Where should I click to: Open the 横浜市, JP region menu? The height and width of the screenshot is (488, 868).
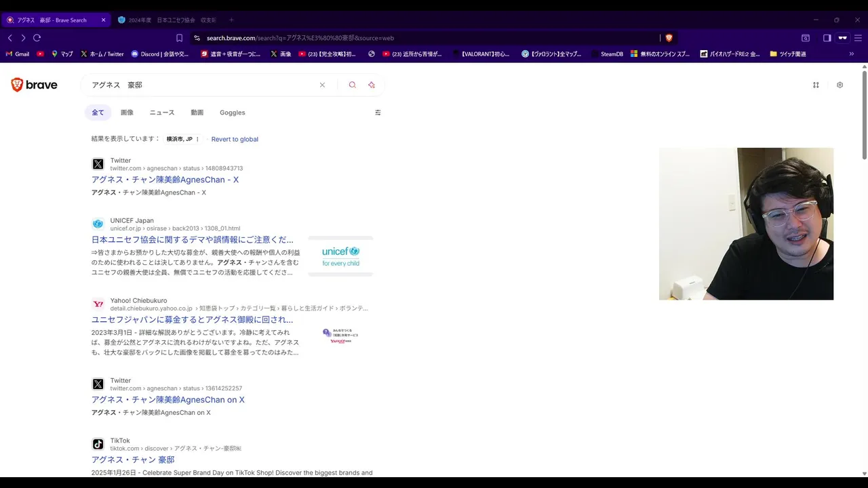pos(183,139)
